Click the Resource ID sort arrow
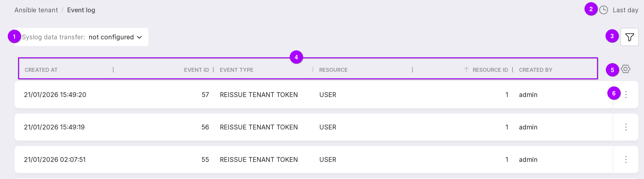 (x=466, y=70)
